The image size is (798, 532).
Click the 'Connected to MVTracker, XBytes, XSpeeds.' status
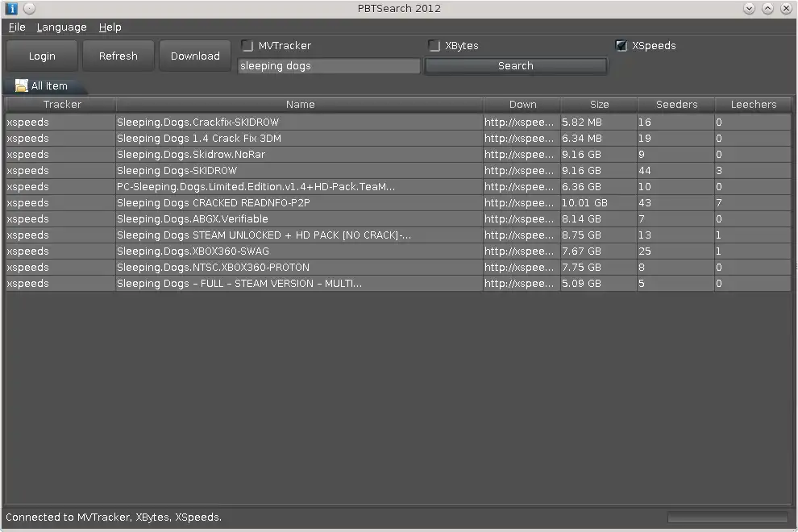point(114,517)
